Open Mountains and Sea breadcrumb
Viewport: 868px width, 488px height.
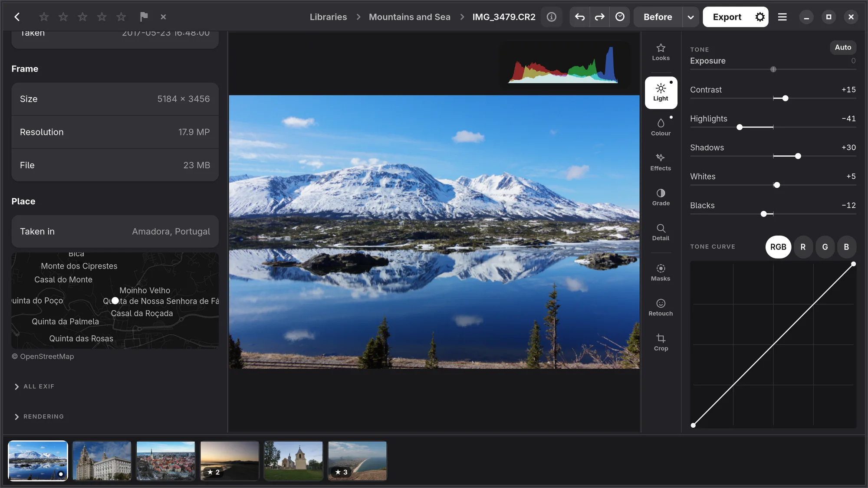[x=409, y=17]
